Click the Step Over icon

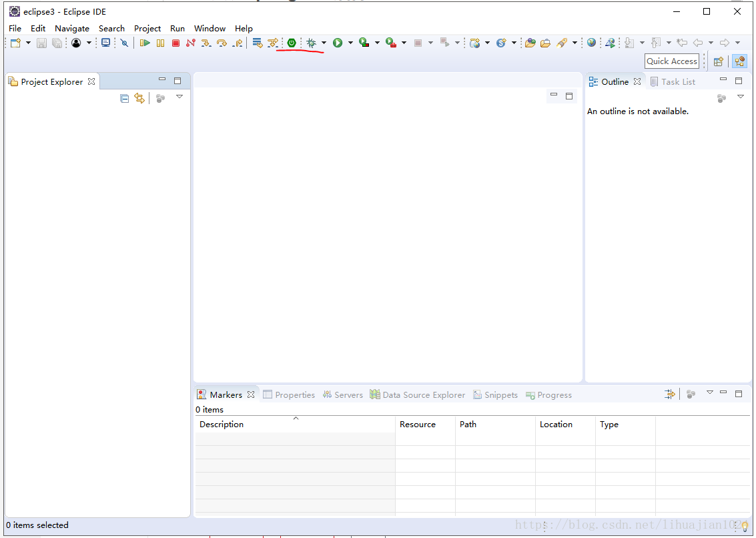click(x=222, y=43)
